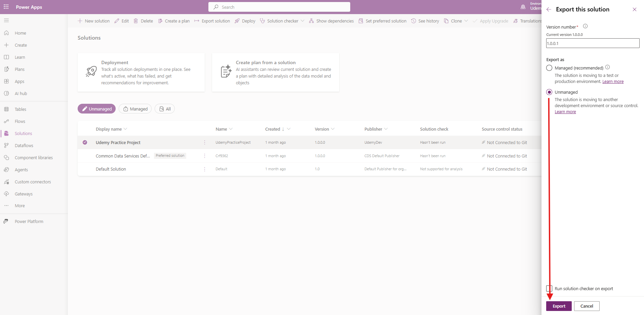Viewport: 644px width, 315px height.
Task: Open Tables in the sidebar
Action: (21, 109)
